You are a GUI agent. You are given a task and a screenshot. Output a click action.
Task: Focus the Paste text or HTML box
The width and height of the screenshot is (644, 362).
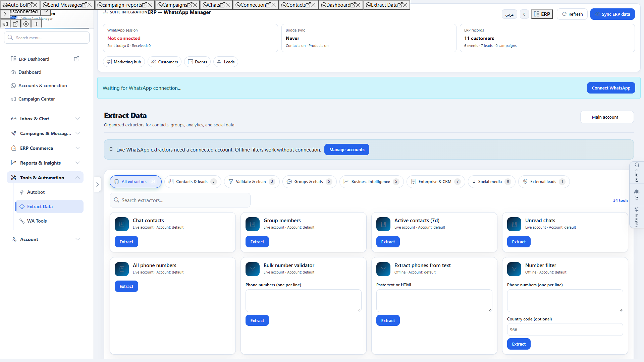(434, 301)
